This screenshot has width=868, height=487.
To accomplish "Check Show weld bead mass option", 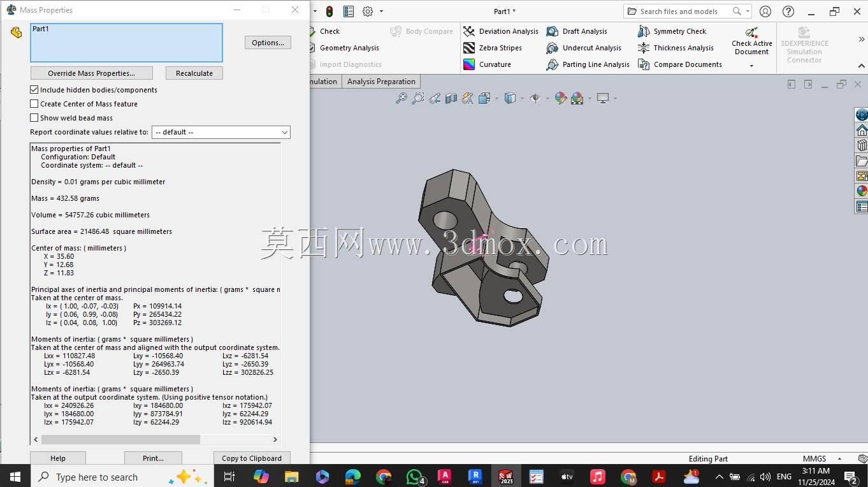I will tap(34, 118).
